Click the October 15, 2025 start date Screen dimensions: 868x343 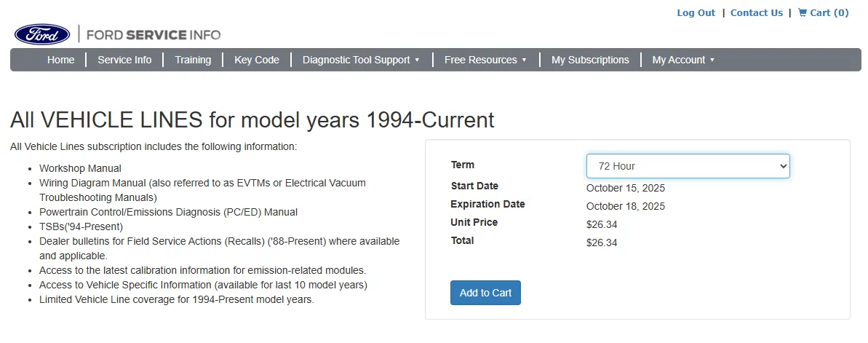(x=626, y=188)
